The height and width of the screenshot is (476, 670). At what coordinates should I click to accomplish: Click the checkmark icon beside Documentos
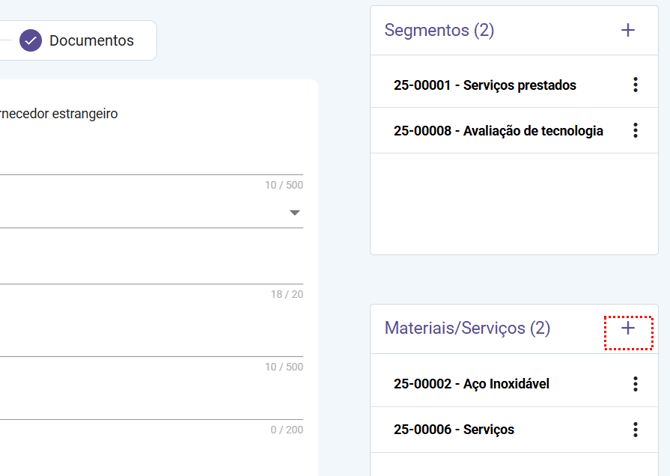point(30,41)
